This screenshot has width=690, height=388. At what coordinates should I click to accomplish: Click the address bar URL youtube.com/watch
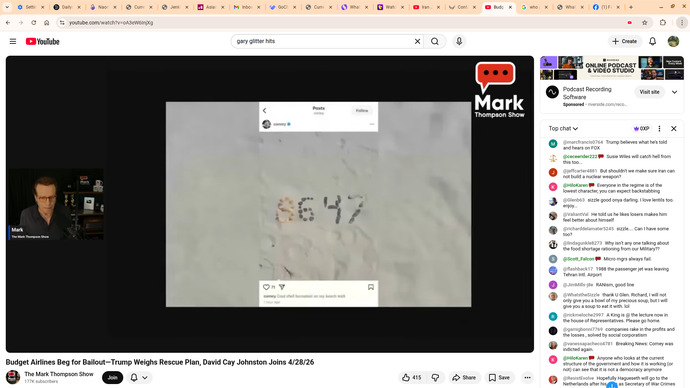click(x=111, y=22)
